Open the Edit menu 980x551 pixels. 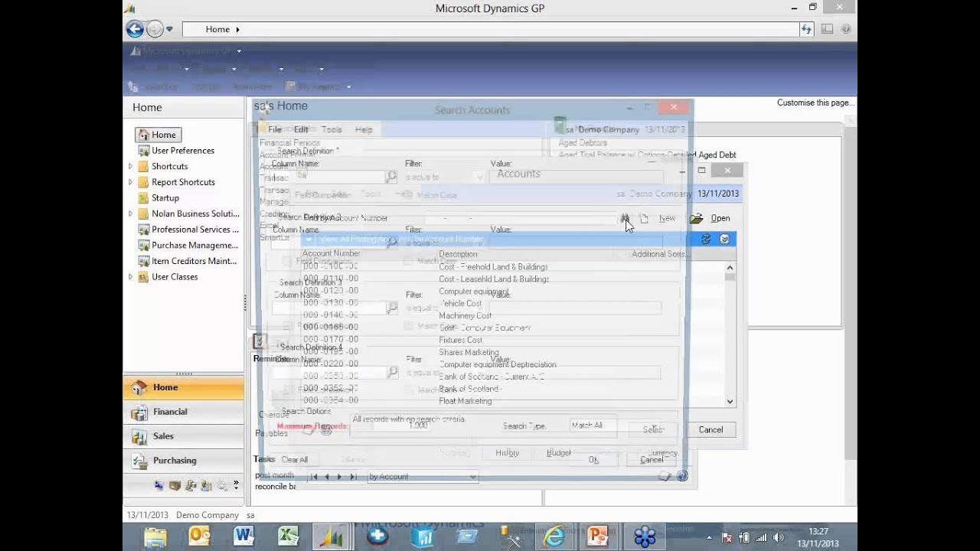pos(300,129)
